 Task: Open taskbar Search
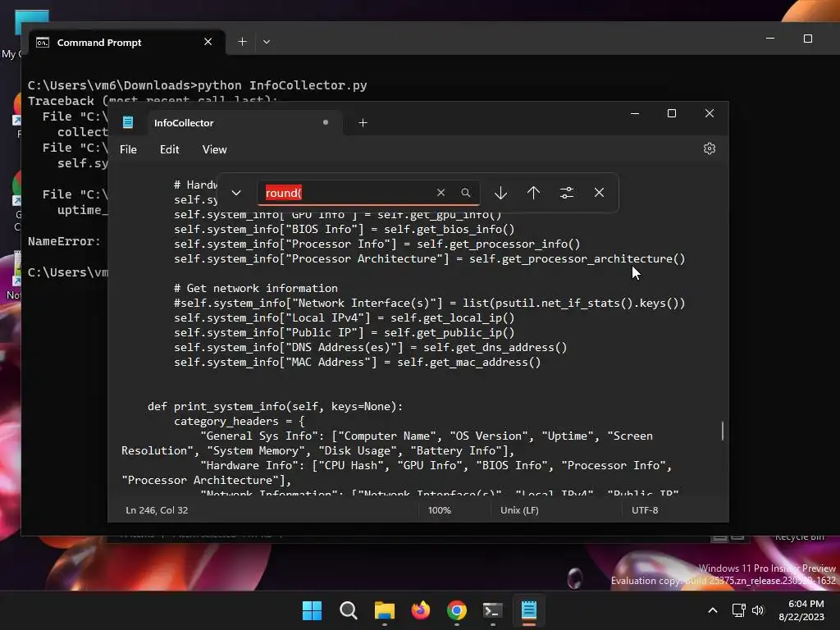348,610
